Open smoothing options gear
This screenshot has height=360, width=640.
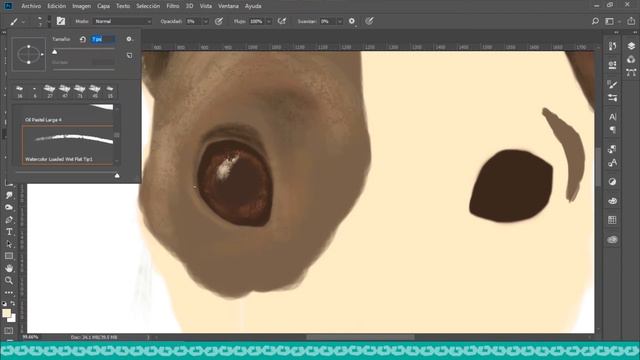pyautogui.click(x=352, y=21)
